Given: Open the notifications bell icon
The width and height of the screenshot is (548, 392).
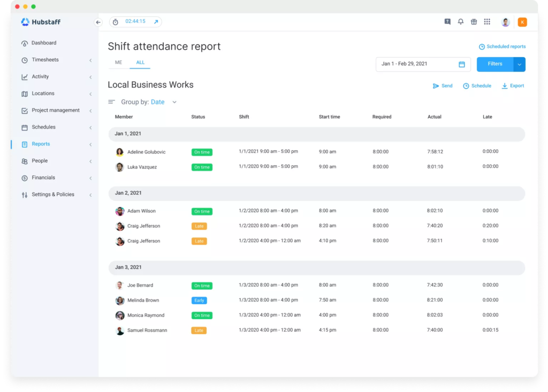Looking at the screenshot, I should [460, 22].
